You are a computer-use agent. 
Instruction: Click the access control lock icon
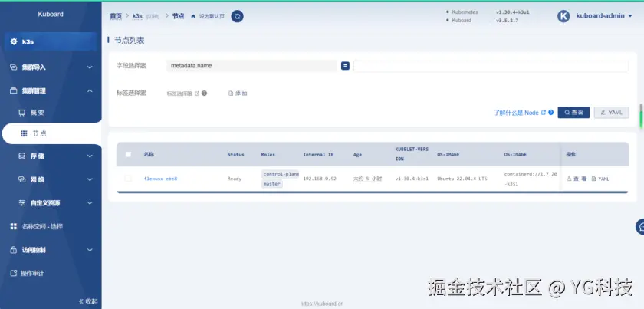point(14,250)
